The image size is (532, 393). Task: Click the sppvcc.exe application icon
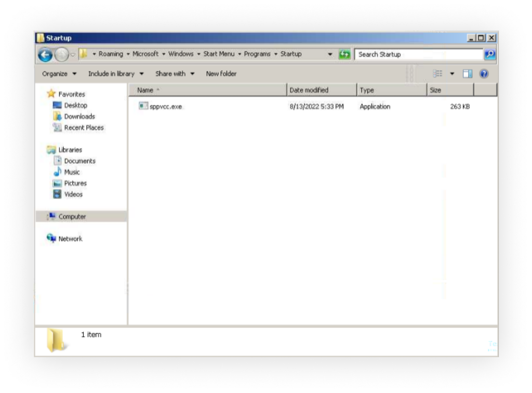143,106
